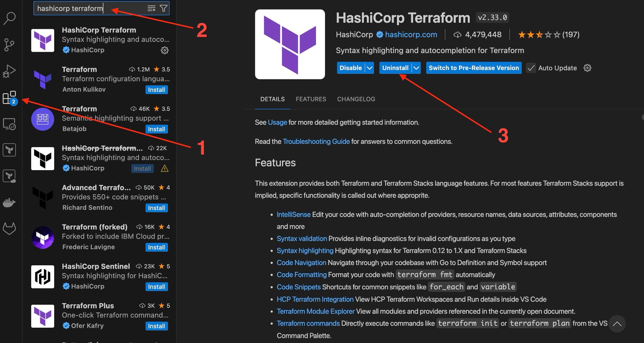Viewport: 644px width, 343px height.
Task: Click the install count 4,479,448
Action: 477,35
